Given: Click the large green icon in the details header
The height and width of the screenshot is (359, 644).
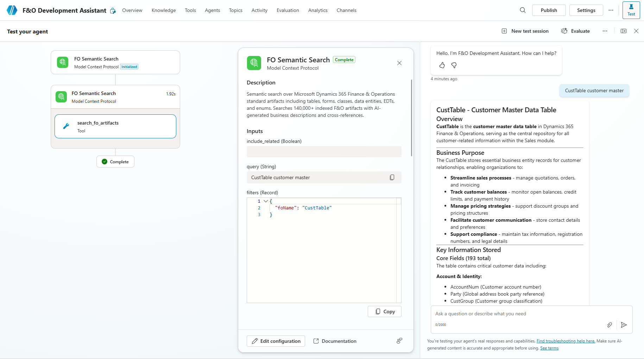Looking at the screenshot, I should 254,63.
